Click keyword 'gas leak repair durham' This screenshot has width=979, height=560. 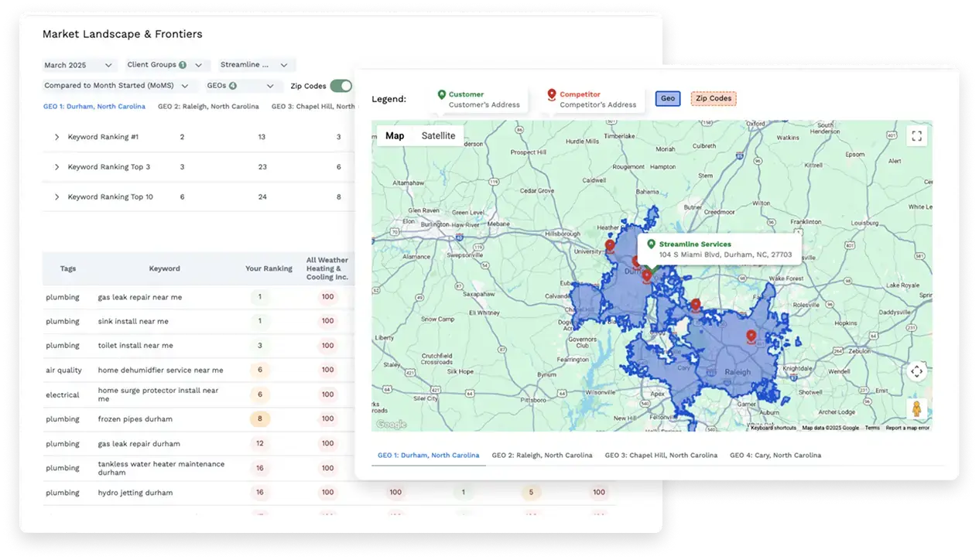click(x=139, y=444)
